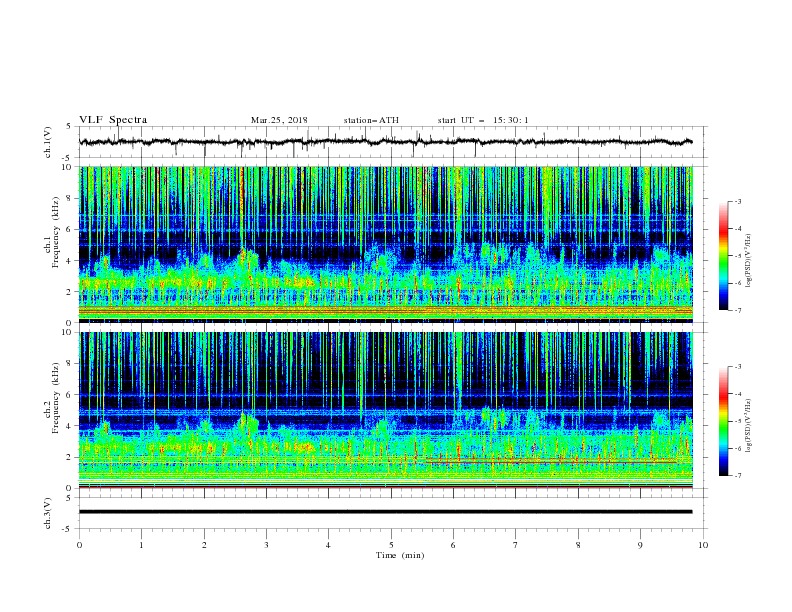The image size is (792, 612).
Task: Click the "ch.1(V)" waveform axis label
Action: [48, 142]
